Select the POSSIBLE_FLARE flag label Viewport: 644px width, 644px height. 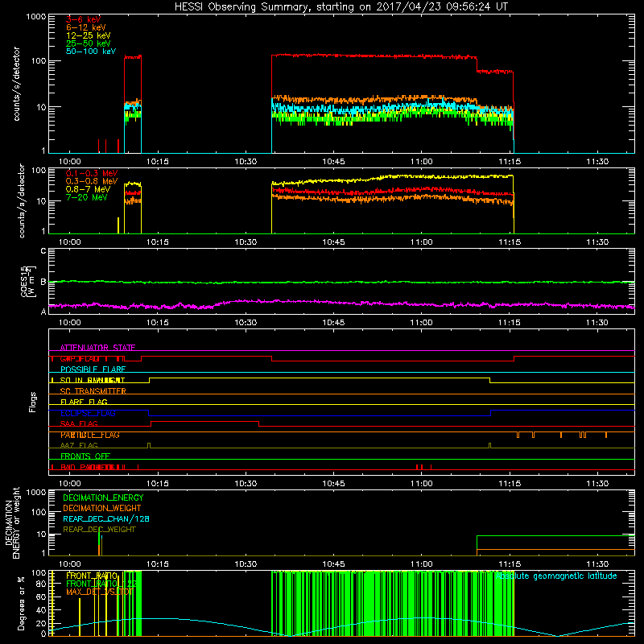(x=93, y=369)
